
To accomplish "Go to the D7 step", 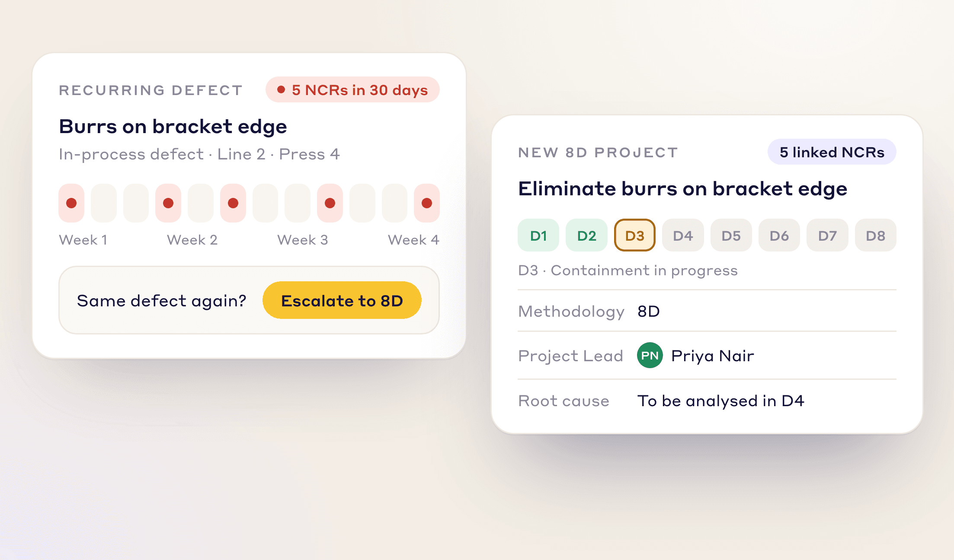I will coord(827,235).
